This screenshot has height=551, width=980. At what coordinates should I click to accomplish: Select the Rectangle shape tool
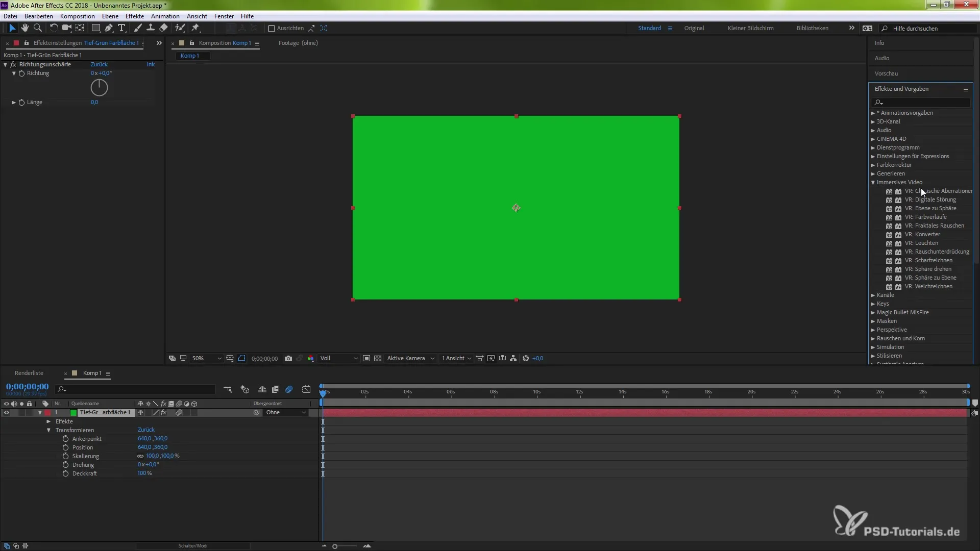(x=95, y=28)
